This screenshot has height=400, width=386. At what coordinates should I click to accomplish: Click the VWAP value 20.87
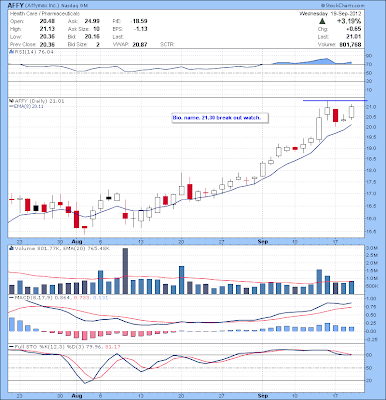[x=140, y=44]
